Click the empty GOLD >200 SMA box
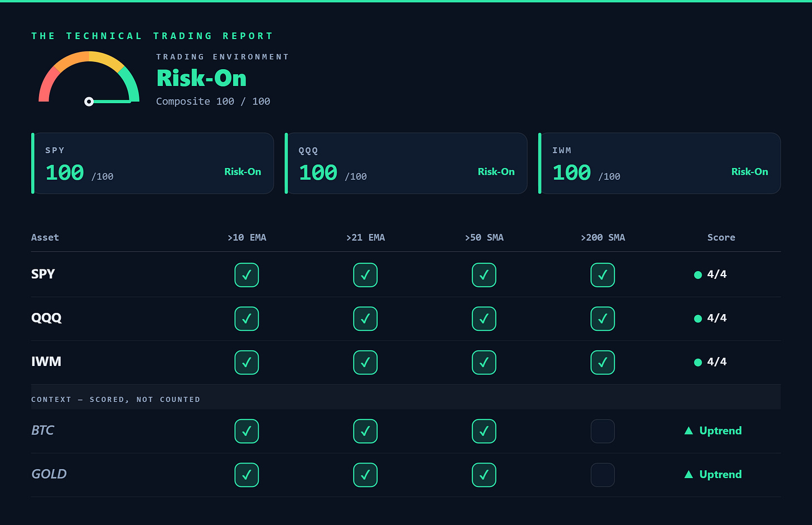The image size is (812, 525). [x=603, y=475]
